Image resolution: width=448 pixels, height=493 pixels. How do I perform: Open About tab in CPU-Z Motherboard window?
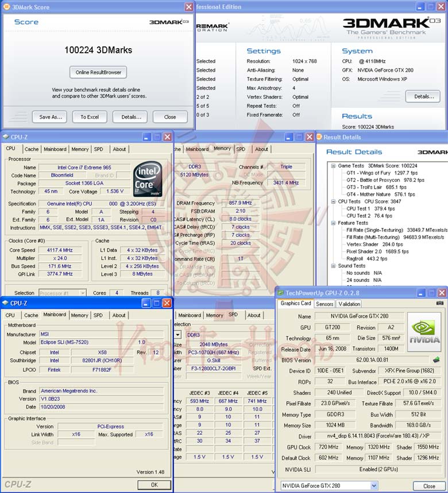[x=119, y=315]
